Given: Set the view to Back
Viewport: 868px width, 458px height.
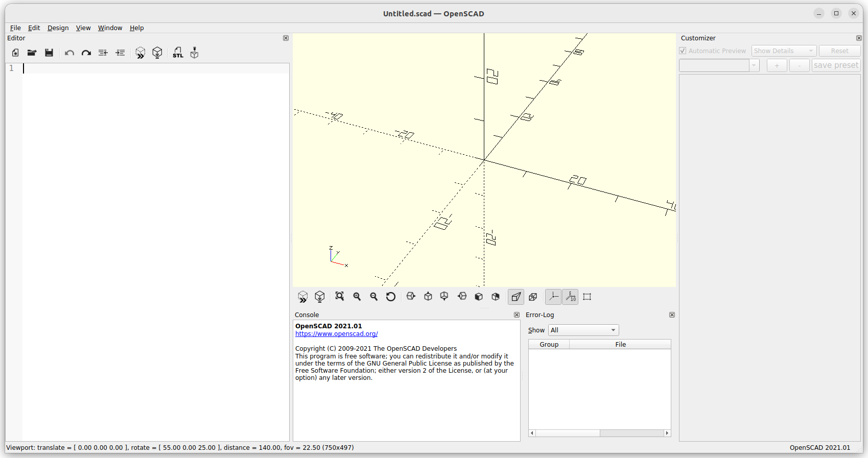Looking at the screenshot, I should [x=496, y=297].
